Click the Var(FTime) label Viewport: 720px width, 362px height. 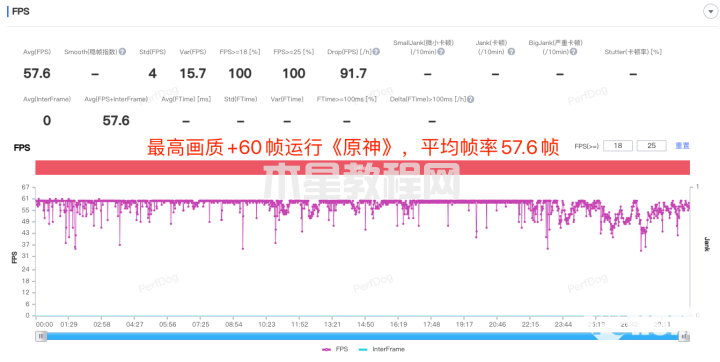click(x=287, y=99)
